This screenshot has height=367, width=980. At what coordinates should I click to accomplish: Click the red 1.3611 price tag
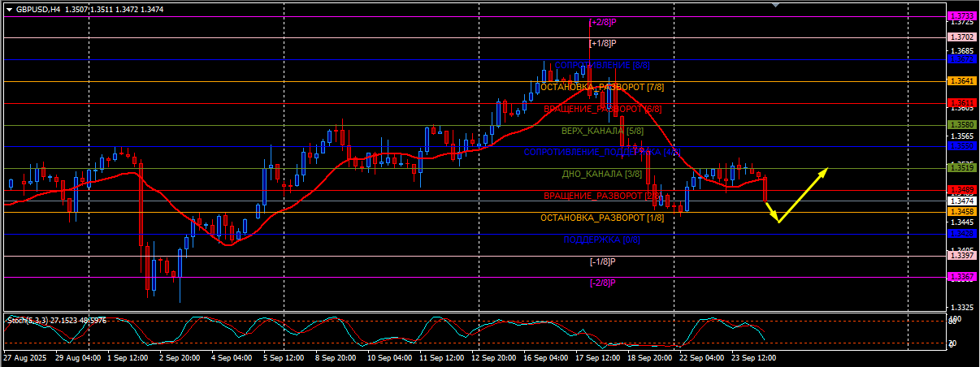[962, 103]
